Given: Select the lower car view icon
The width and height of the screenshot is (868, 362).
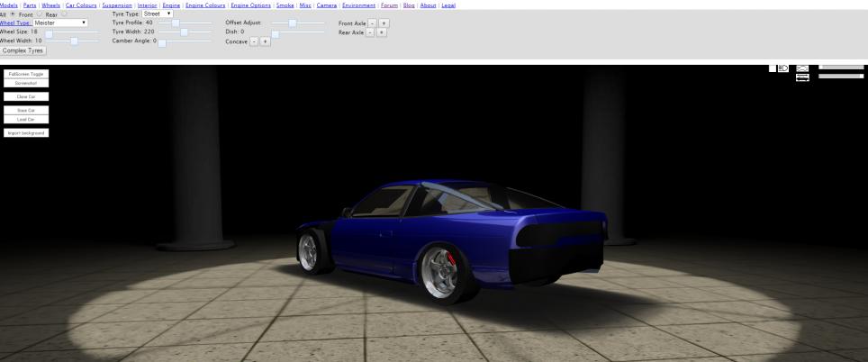Looking at the screenshot, I should 802,77.
